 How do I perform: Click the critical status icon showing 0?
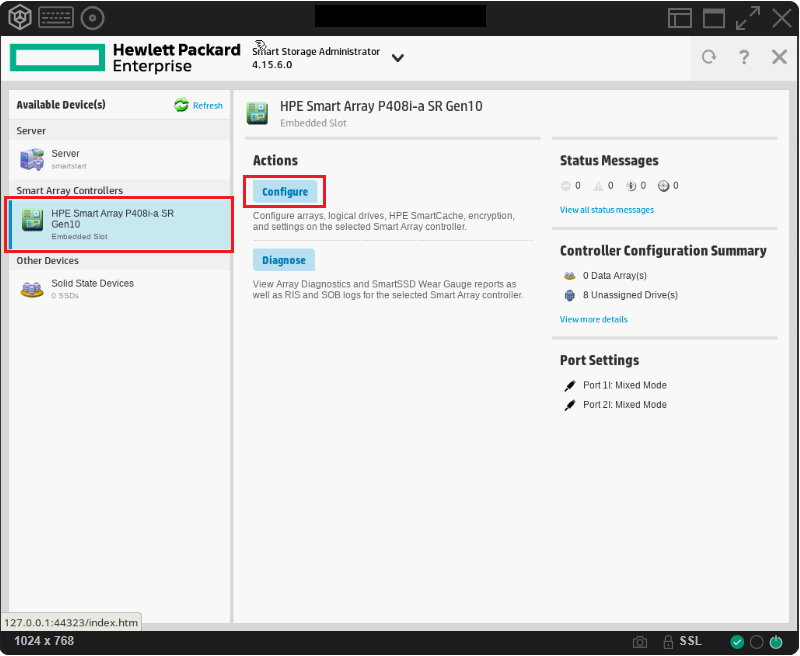coord(565,186)
